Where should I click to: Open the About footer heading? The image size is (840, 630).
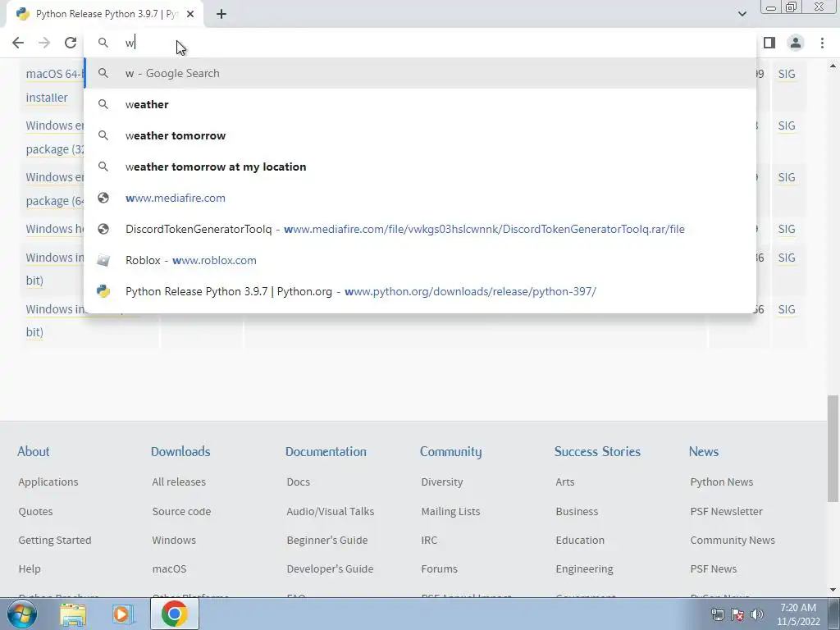click(33, 452)
